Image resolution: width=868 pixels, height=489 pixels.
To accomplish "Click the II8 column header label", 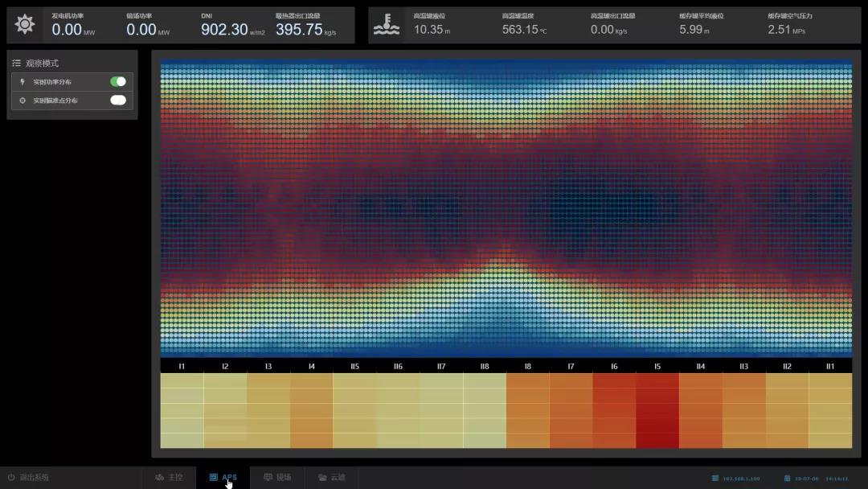I will click(484, 366).
